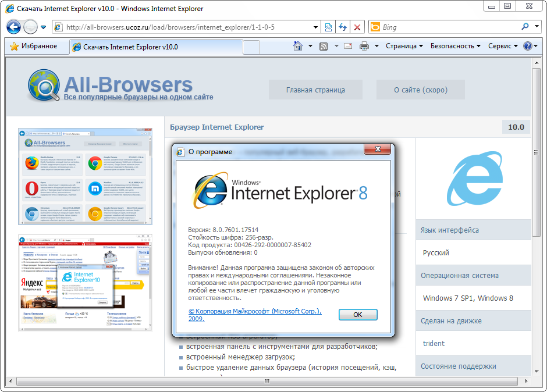Click the Read Mail envelope icon
Image resolution: width=547 pixels, height=392 pixels.
click(348, 46)
